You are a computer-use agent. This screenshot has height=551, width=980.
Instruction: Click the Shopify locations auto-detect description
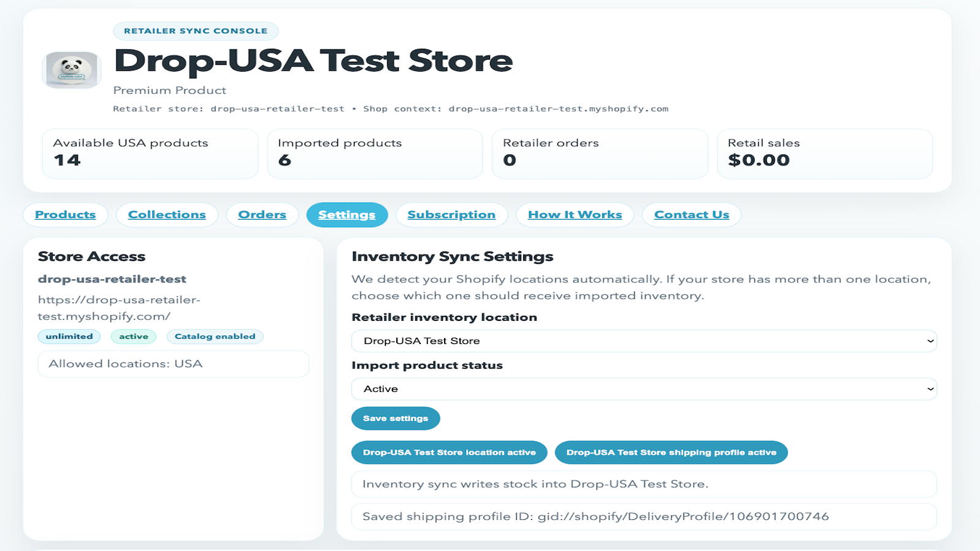[641, 287]
